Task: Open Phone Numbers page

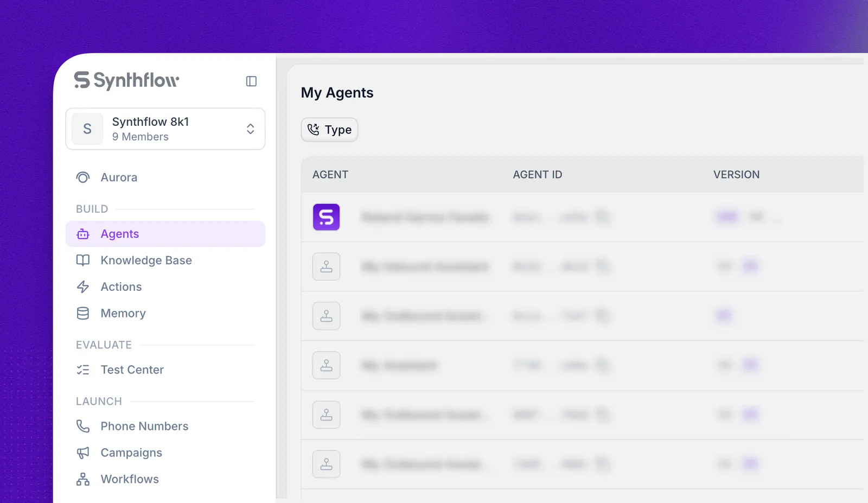Action: (x=165, y=426)
